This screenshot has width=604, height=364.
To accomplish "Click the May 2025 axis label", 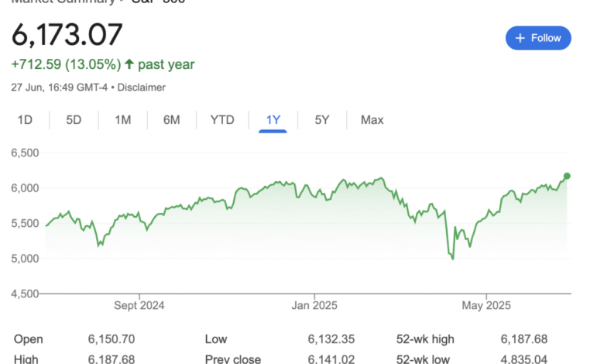I will [x=486, y=305].
